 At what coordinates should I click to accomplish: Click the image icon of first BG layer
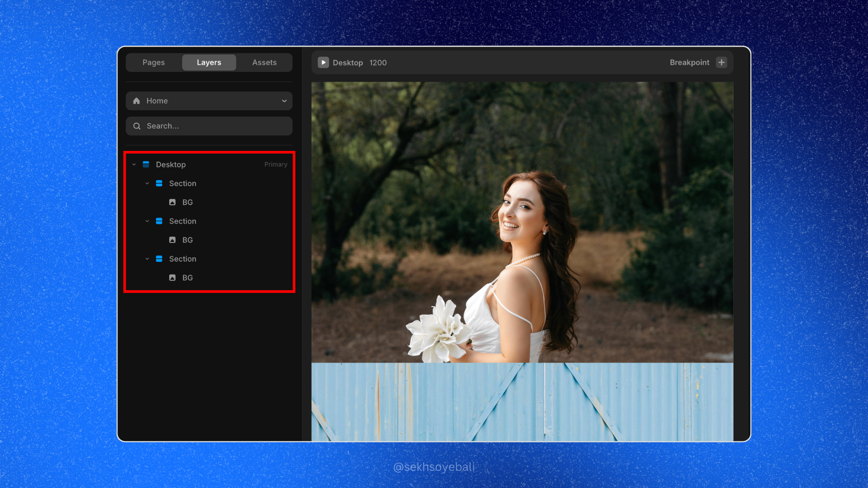[172, 202]
